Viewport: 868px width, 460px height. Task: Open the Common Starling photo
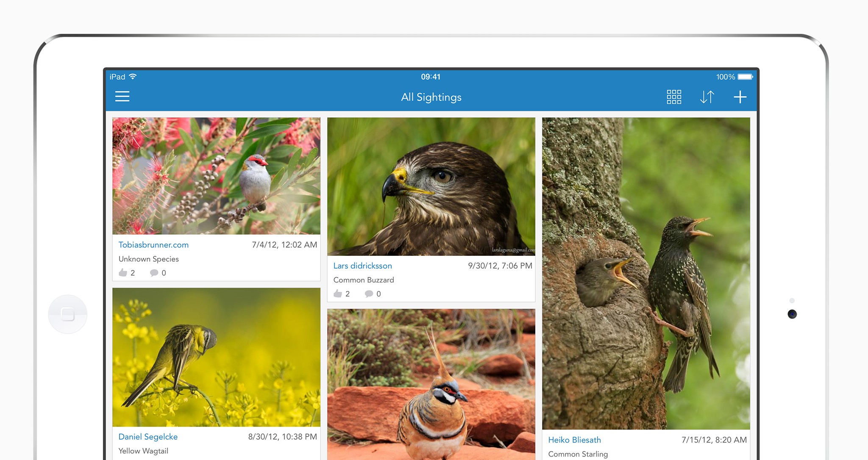click(x=646, y=273)
